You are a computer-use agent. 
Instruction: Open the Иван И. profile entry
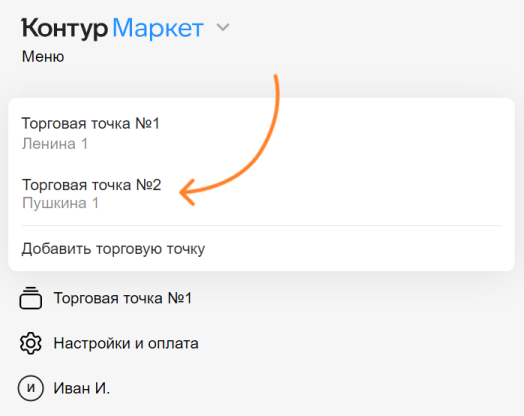tap(82, 388)
